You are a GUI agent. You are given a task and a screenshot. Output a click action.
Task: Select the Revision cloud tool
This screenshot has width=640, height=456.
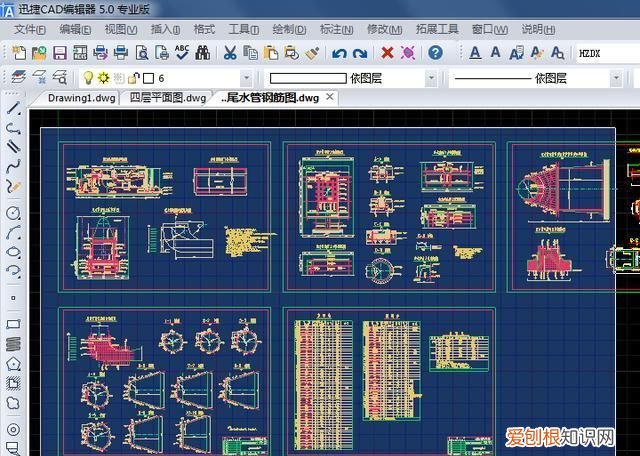click(x=13, y=403)
